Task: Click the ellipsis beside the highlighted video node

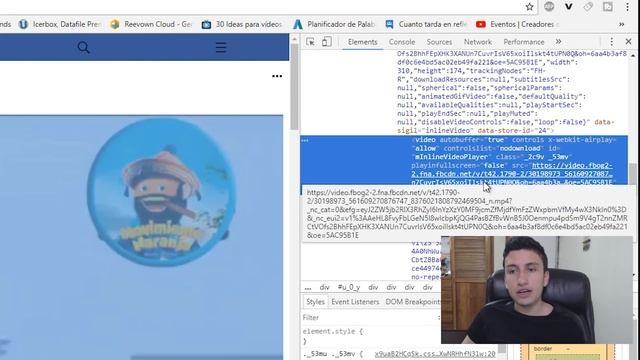Action: (x=305, y=140)
